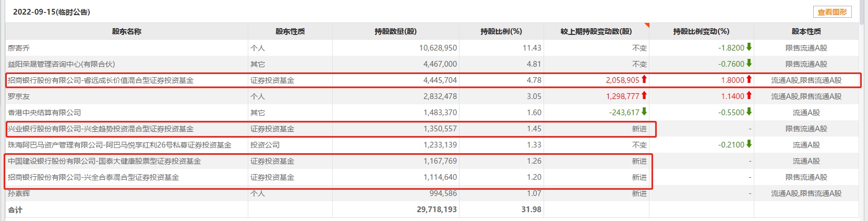868x221 pixels.
Task: Open 益阳荣晟管理咨询中心(有限合伙) entry
Action: [x=61, y=64]
